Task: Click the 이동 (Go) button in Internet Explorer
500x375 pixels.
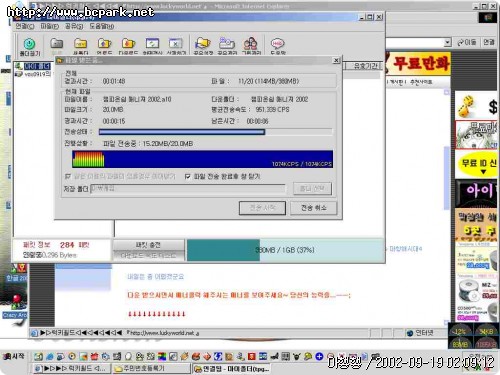Action: 467,42
